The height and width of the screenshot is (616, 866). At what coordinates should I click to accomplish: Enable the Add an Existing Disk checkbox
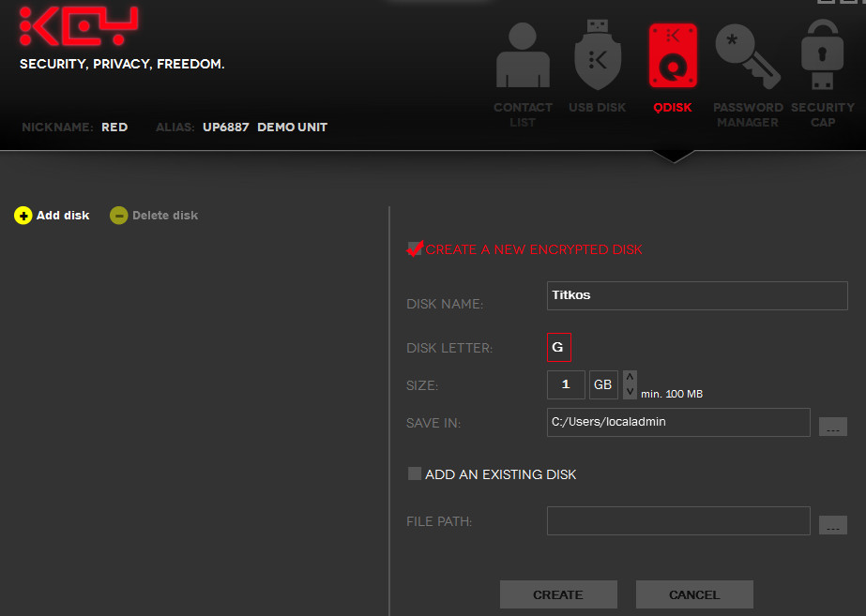[415, 474]
